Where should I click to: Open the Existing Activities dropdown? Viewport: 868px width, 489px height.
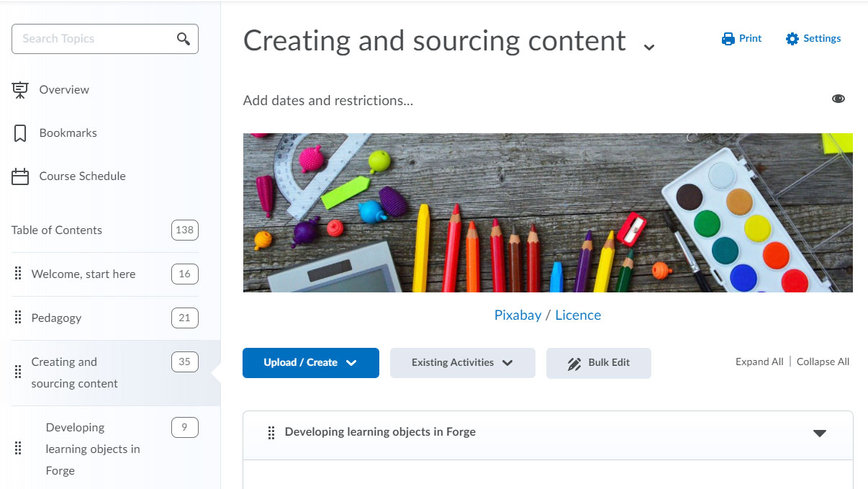point(463,363)
